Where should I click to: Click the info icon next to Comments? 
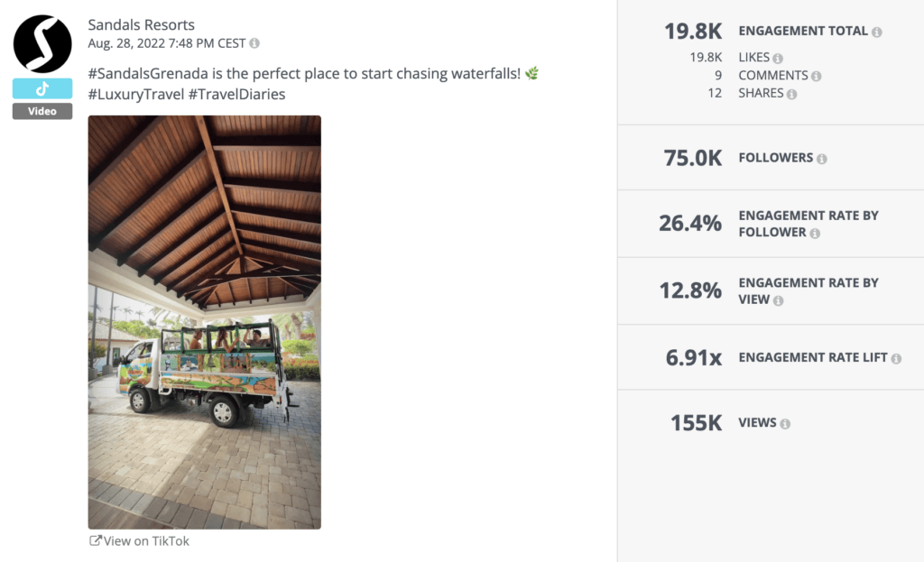(818, 75)
